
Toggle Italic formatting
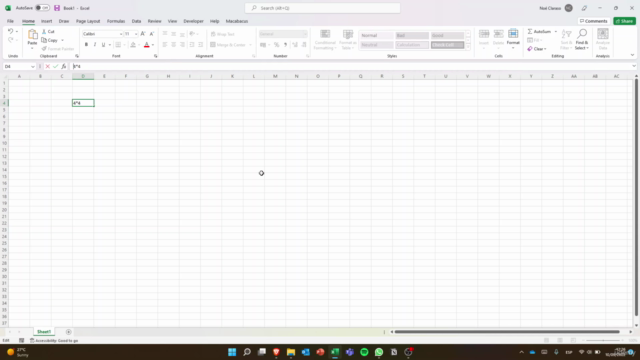point(95,44)
